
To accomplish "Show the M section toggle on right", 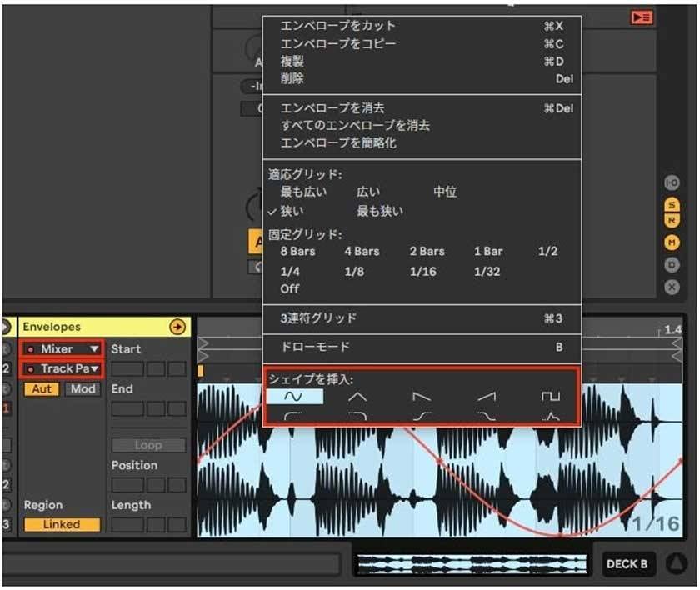I will click(x=672, y=242).
